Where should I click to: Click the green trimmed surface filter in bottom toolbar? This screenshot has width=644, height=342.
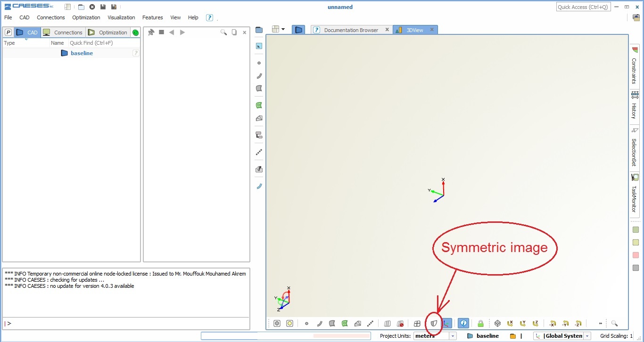click(345, 324)
